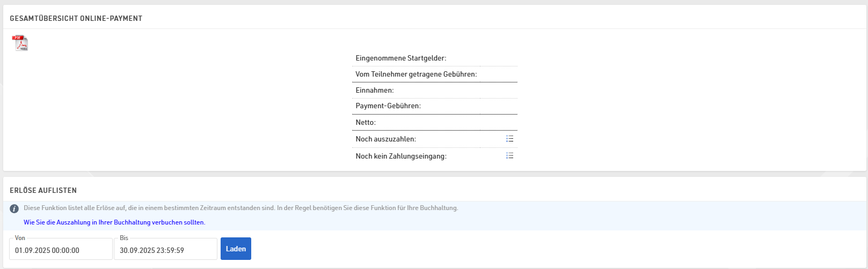
Task: Open the details list for Noch kein Zahlungseingang
Action: [509, 155]
